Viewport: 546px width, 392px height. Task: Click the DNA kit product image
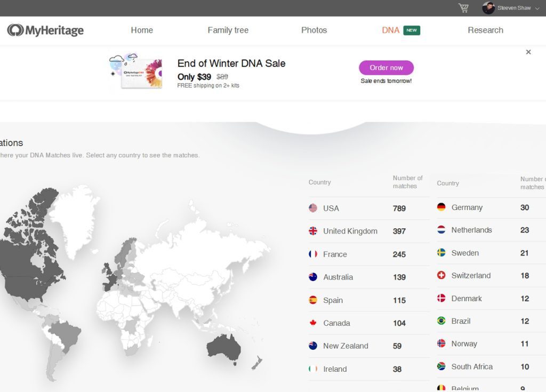[136, 72]
